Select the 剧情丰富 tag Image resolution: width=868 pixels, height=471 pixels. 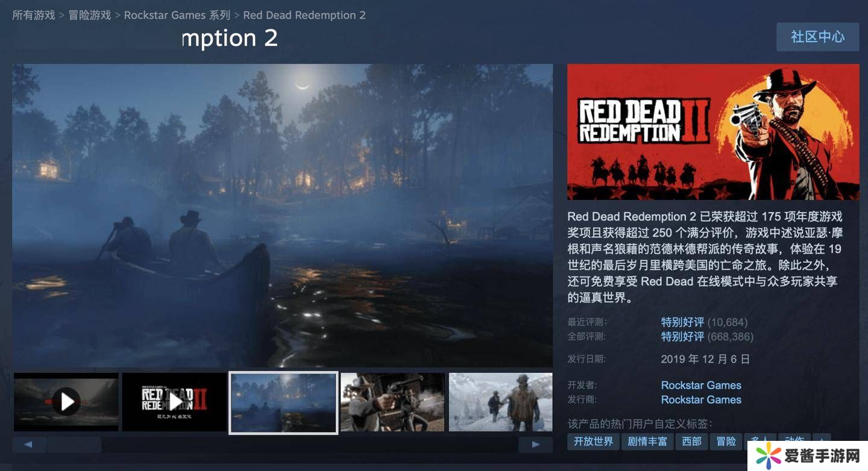(647, 441)
